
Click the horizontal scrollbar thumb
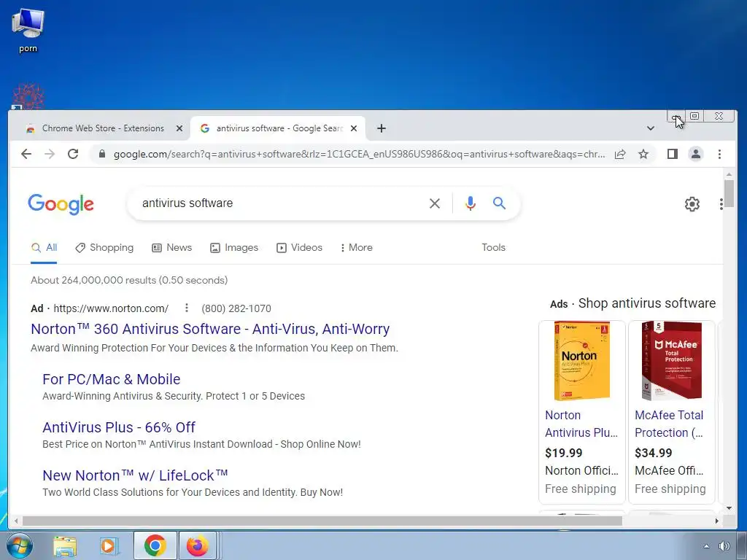coord(322,521)
